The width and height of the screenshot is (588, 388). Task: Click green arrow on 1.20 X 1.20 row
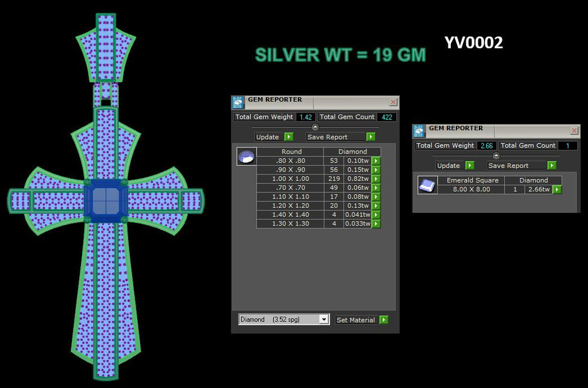pos(376,206)
